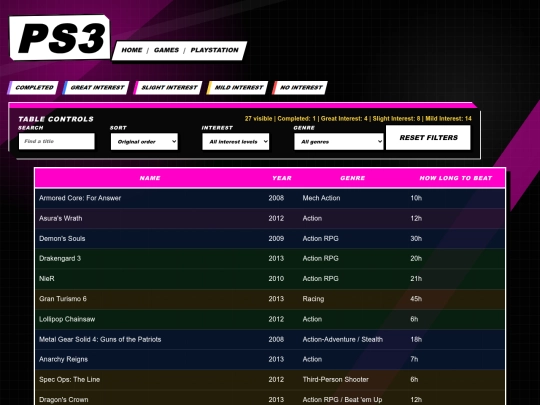The height and width of the screenshot is (405, 540).
Task: Sort table by Name column header
Action: [x=150, y=178]
